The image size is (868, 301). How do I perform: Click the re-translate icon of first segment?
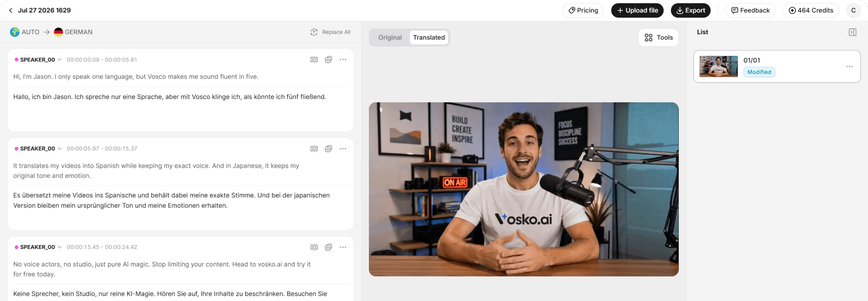pos(329,60)
